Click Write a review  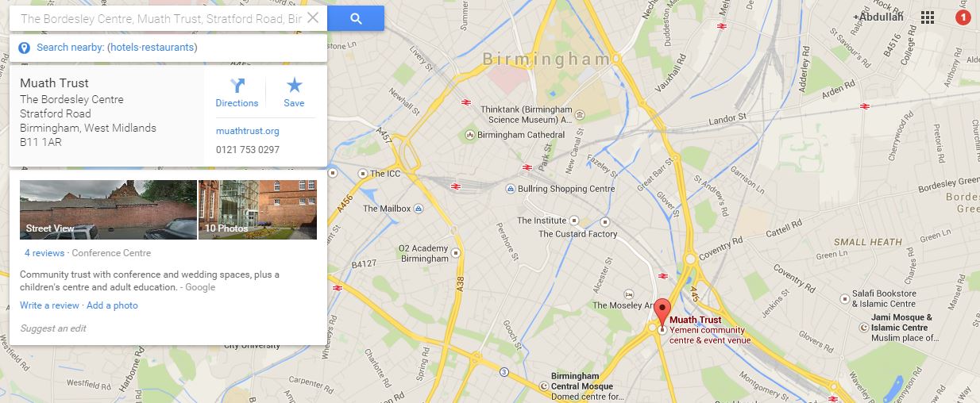pyautogui.click(x=49, y=305)
